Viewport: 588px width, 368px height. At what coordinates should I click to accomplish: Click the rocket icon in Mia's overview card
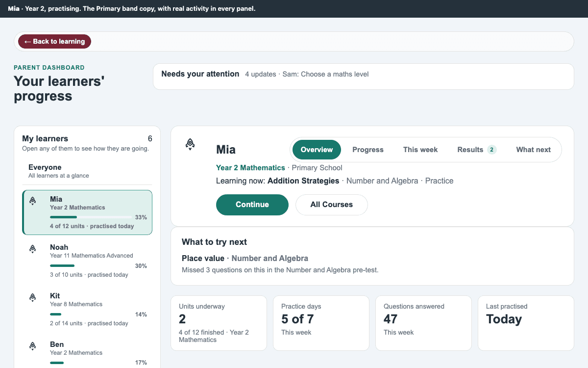191,144
